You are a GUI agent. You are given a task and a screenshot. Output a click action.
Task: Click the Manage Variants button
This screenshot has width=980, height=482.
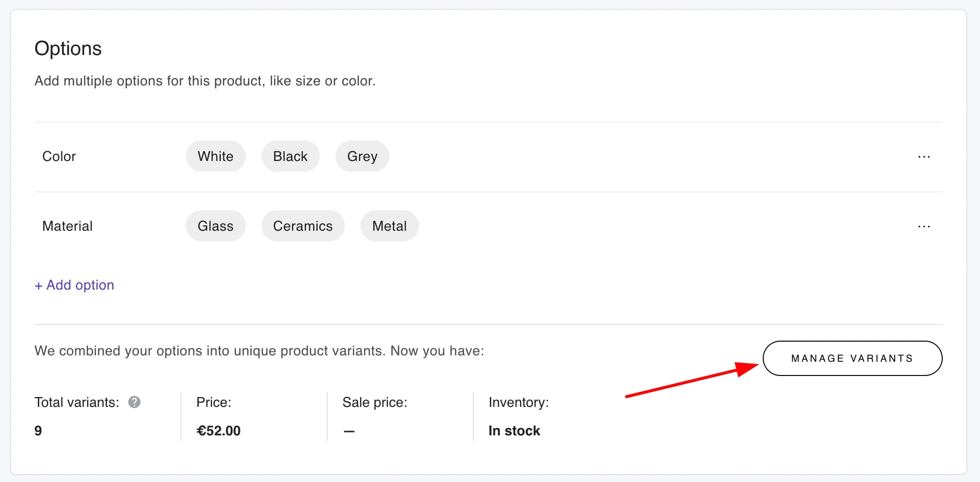852,358
